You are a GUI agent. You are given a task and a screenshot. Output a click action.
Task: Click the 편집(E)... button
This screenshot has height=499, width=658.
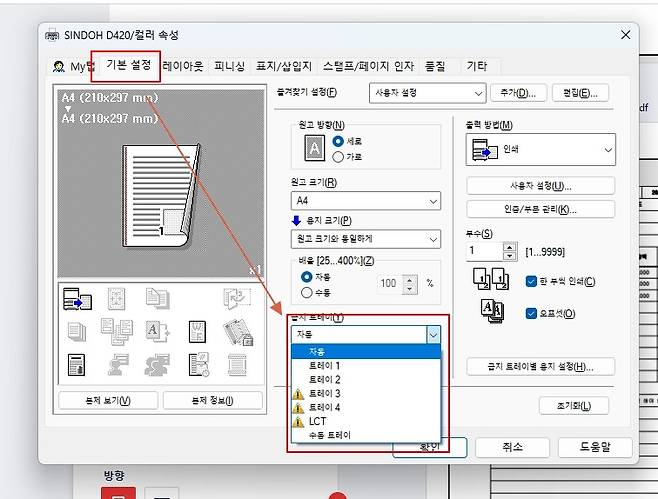[580, 93]
